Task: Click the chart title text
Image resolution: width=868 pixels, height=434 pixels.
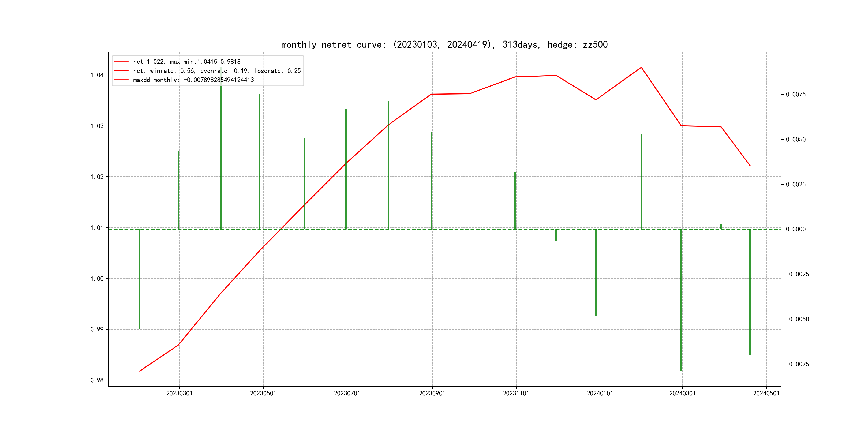Action: 444,44
